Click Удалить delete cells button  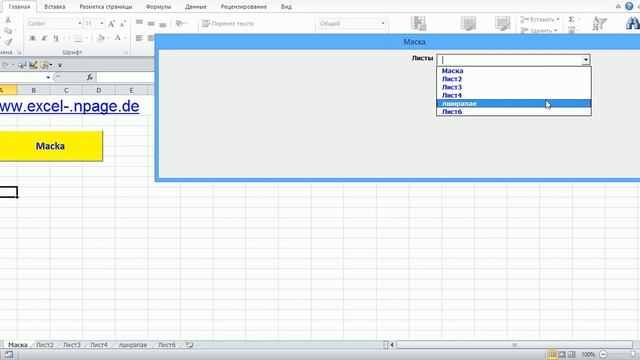[539, 30]
